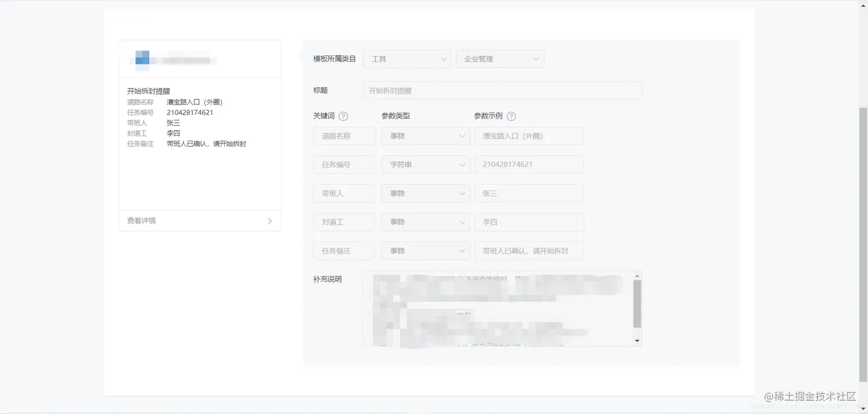Click the right-arrow chevron next to 查看详情
This screenshot has width=868, height=414.
coord(269,220)
